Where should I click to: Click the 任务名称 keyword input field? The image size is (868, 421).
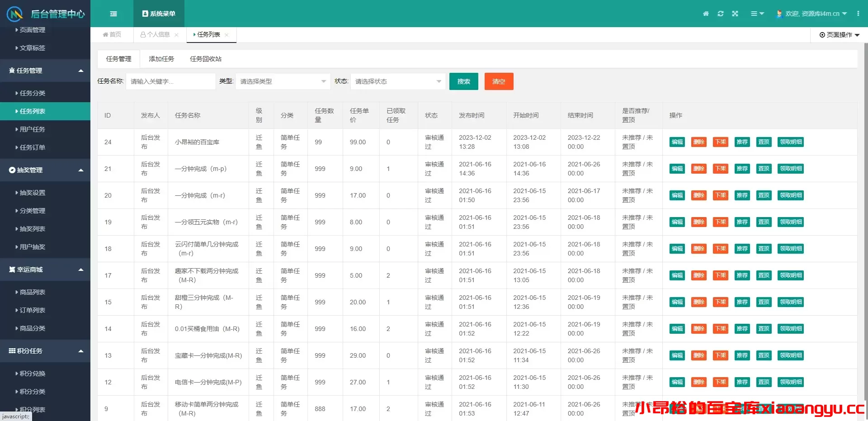click(170, 81)
